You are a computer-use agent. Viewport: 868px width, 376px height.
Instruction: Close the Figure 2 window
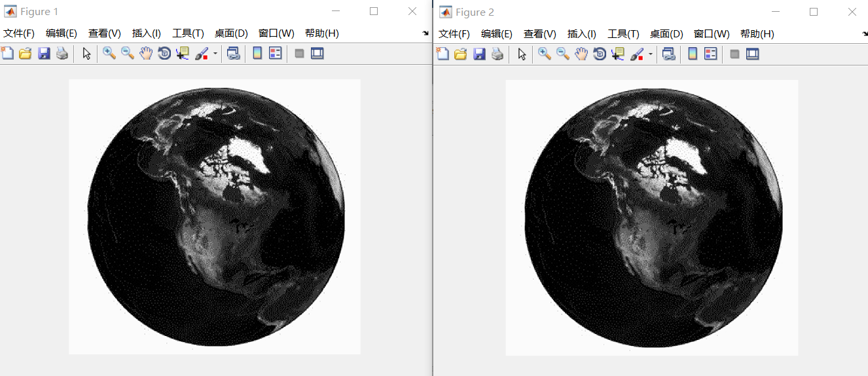pyautogui.click(x=852, y=11)
